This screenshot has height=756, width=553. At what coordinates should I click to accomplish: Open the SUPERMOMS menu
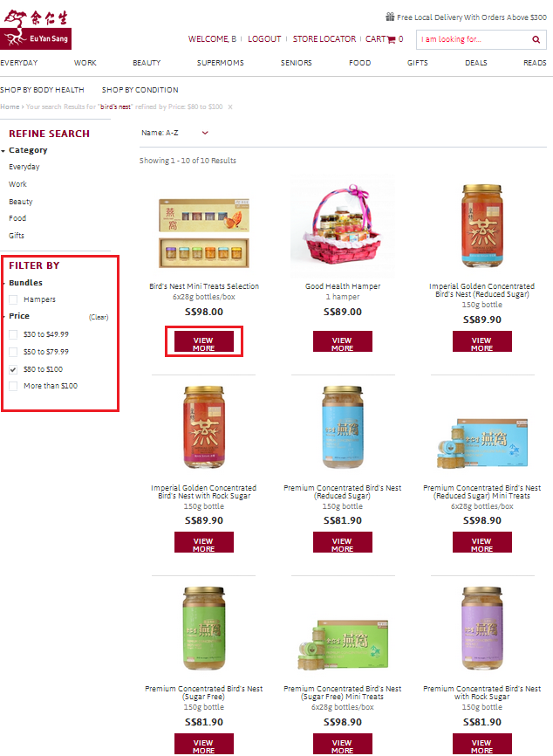tap(220, 63)
